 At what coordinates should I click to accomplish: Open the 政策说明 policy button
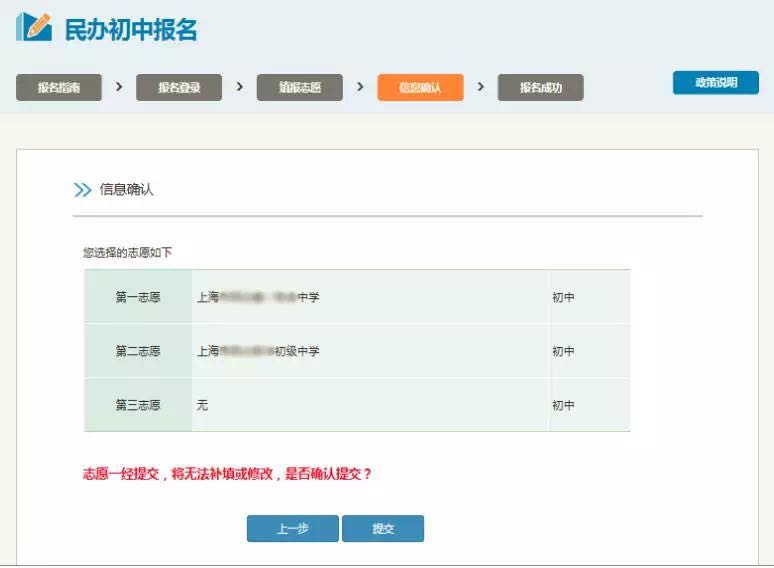[x=716, y=83]
